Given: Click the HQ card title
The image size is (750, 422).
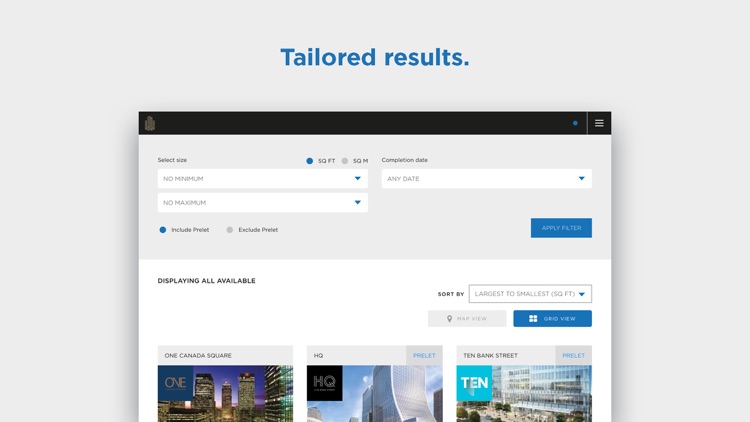Looking at the screenshot, I should tap(319, 355).
